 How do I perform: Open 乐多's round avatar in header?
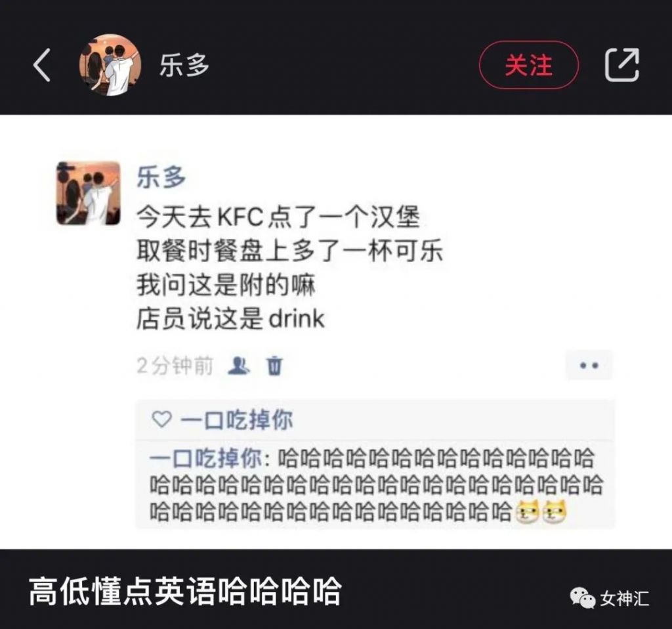pyautogui.click(x=110, y=65)
